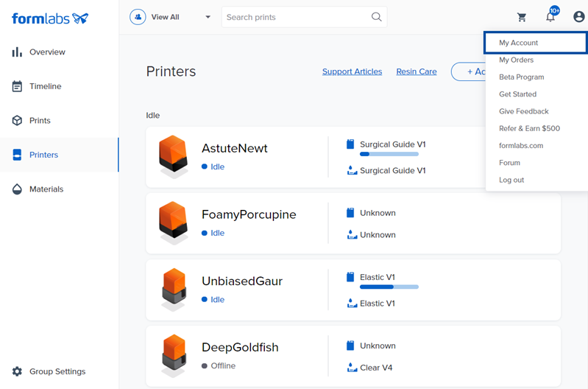Go to Timeline in sidebar
The height and width of the screenshot is (389, 588).
(46, 86)
